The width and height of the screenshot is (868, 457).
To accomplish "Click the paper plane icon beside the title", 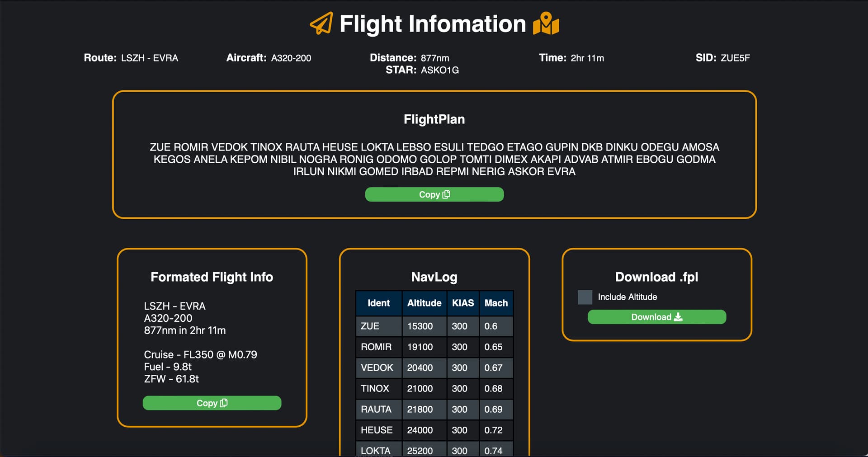I will coord(321,23).
